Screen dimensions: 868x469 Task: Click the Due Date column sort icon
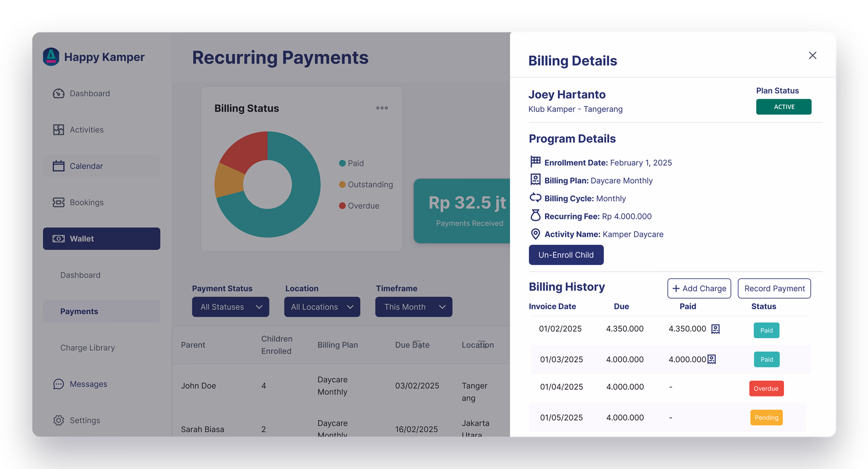tap(418, 345)
